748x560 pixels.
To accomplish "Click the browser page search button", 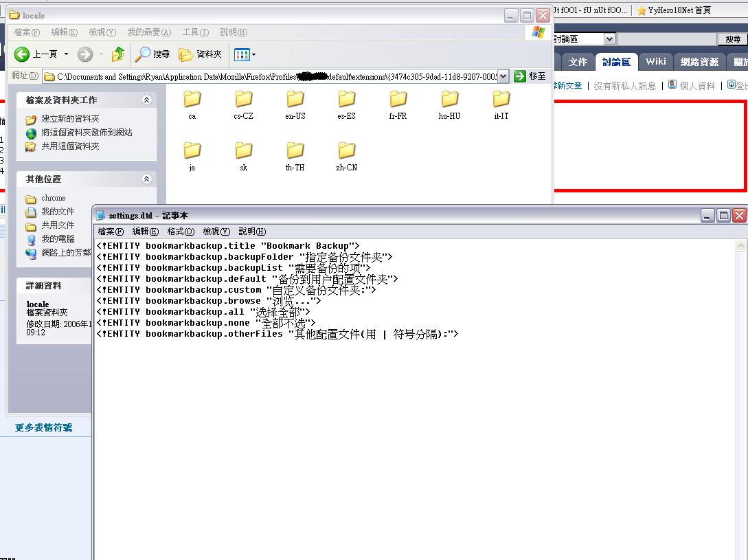I will pos(733,39).
